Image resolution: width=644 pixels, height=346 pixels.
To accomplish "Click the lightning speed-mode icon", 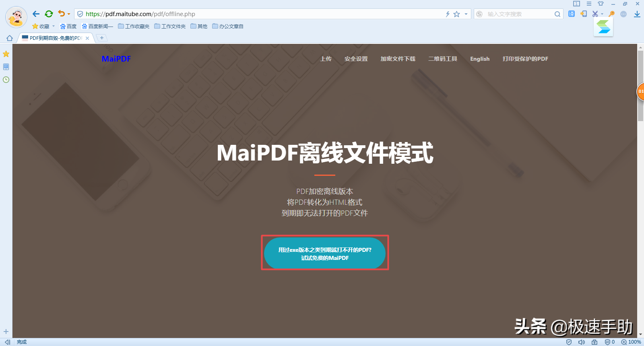I will [448, 14].
